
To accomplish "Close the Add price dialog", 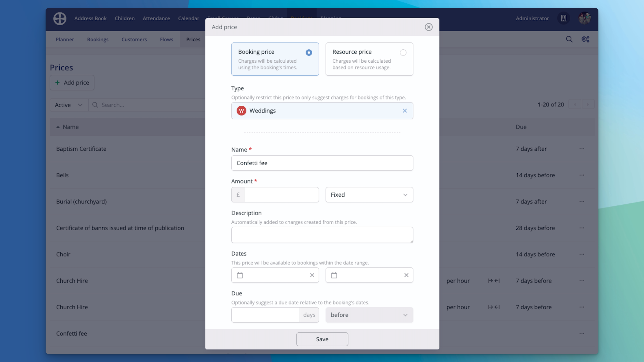I will click(428, 27).
